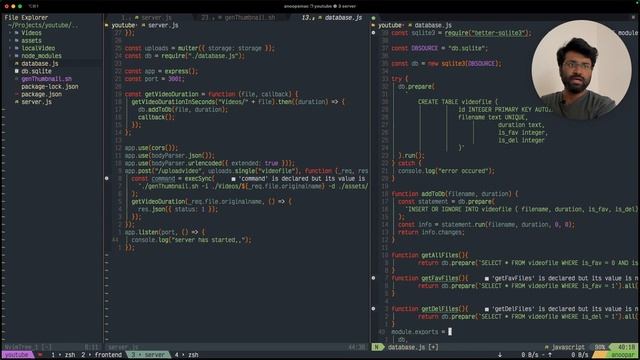The width and height of the screenshot is (640, 360).
Task: Expand the Videos folder arrow
Action: point(10,33)
